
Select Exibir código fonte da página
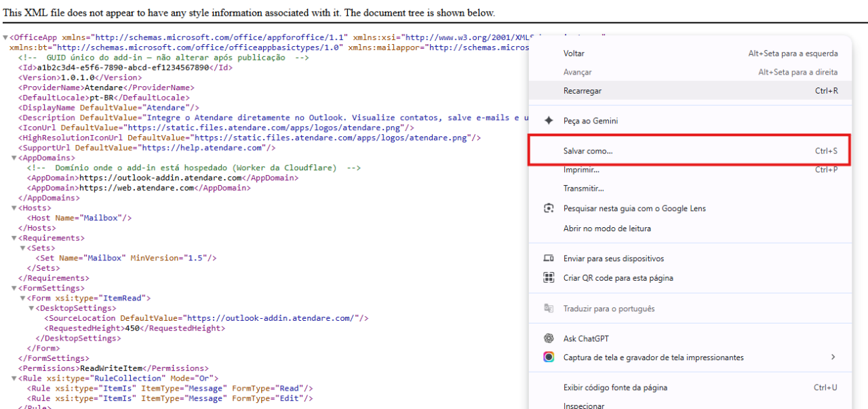(x=690, y=388)
